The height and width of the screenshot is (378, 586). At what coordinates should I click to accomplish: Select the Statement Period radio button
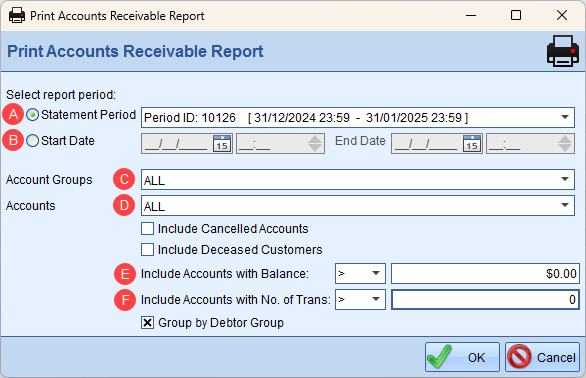click(x=33, y=115)
